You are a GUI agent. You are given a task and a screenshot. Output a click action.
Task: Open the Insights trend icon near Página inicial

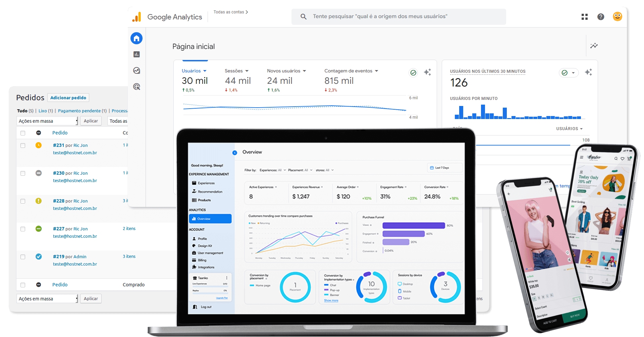pyautogui.click(x=594, y=46)
